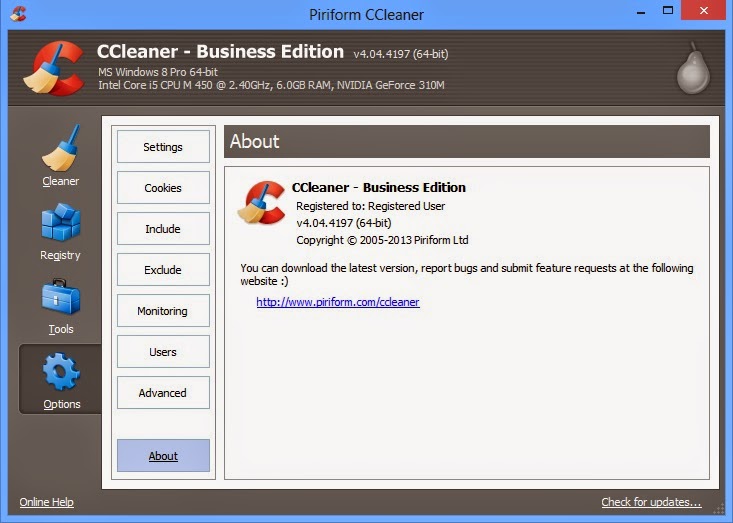Click the window resize grip corner
The width and height of the screenshot is (733, 523).
[719, 509]
